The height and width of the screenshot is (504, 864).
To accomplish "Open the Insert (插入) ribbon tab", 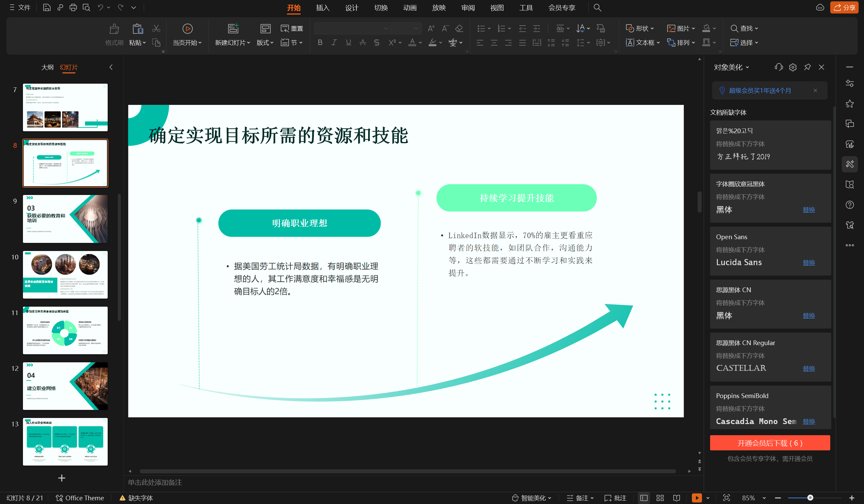I will tap(323, 7).
